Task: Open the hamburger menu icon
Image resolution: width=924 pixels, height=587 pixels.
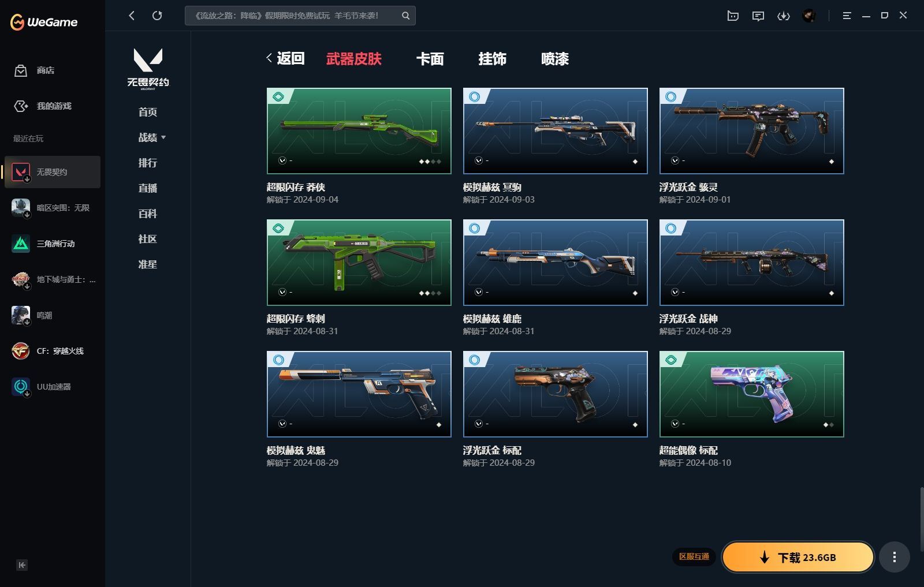Action: (847, 16)
